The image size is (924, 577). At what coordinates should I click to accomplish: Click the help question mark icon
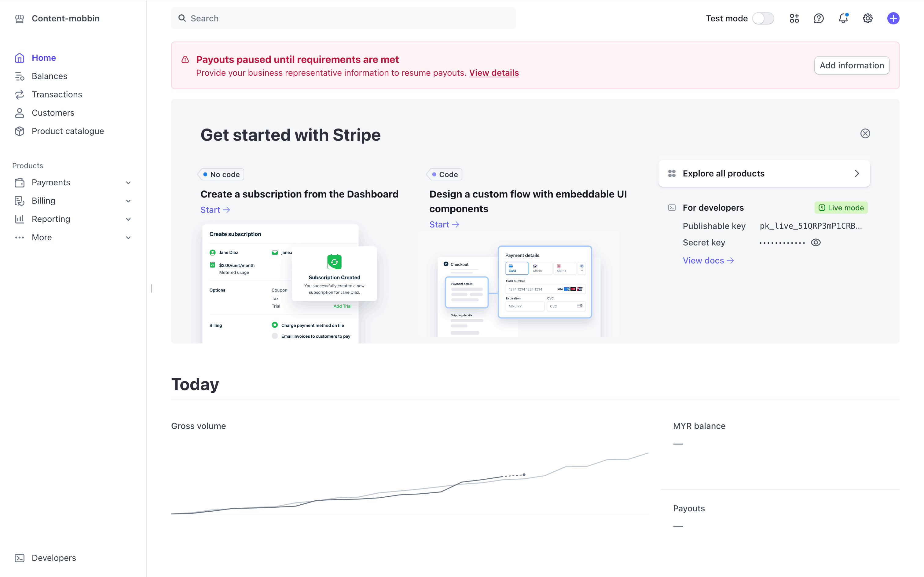coord(819,18)
